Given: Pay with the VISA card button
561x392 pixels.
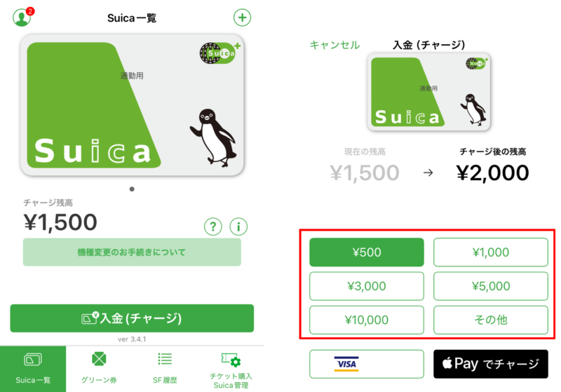Looking at the screenshot, I should pyautogui.click(x=367, y=364).
